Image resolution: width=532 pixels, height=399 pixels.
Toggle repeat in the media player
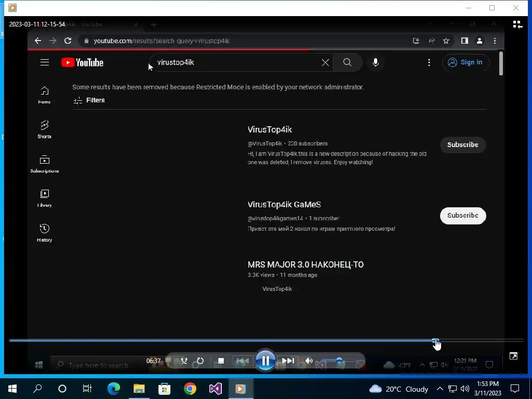click(x=200, y=361)
